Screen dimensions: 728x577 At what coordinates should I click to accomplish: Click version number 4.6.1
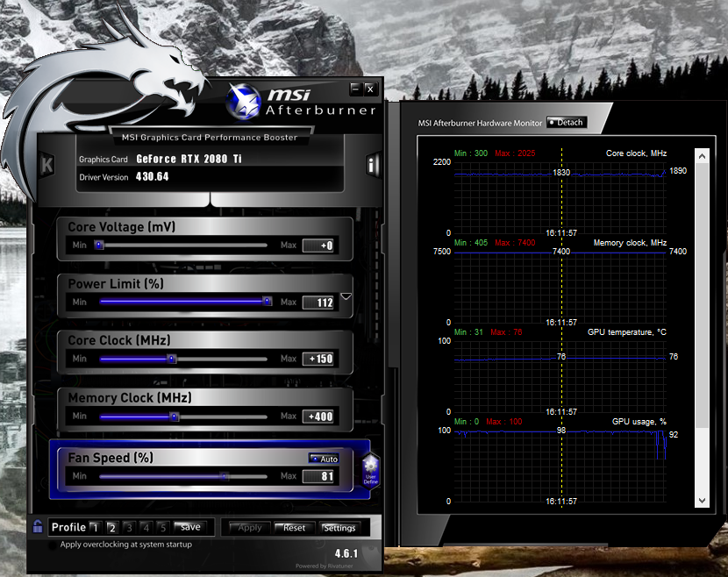[x=346, y=553]
